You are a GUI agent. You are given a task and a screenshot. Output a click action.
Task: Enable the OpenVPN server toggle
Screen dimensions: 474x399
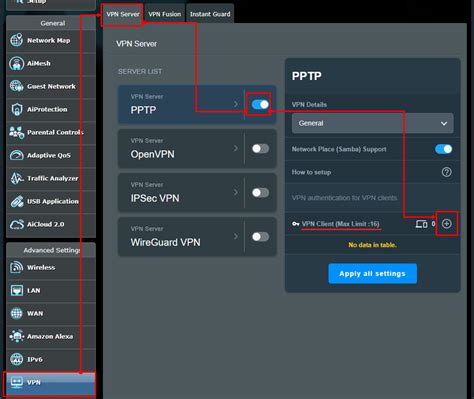click(x=260, y=149)
